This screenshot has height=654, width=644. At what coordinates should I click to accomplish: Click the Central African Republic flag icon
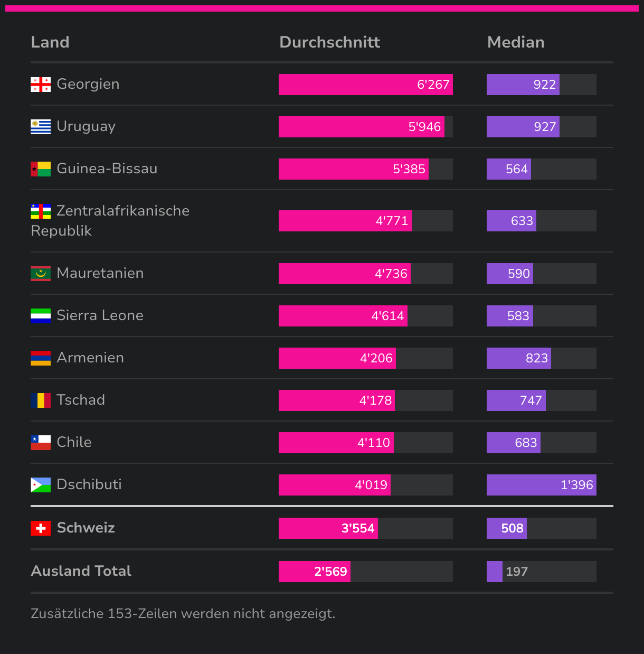point(41,211)
